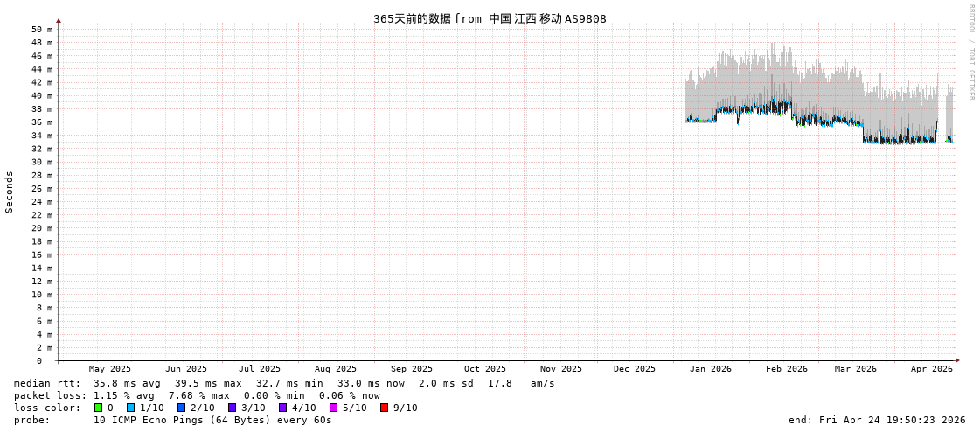Click the median rtt statistics line
The height and width of the screenshot is (432, 980).
[x=284, y=383]
